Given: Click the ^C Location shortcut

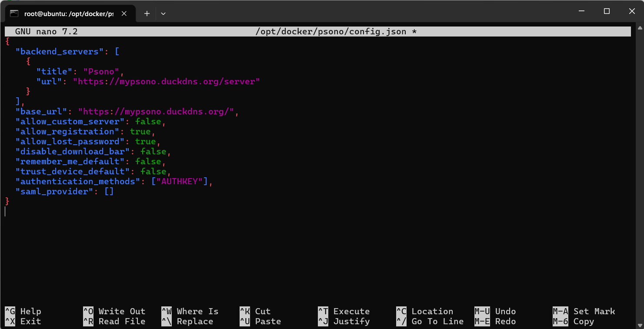Looking at the screenshot, I should pos(425,311).
